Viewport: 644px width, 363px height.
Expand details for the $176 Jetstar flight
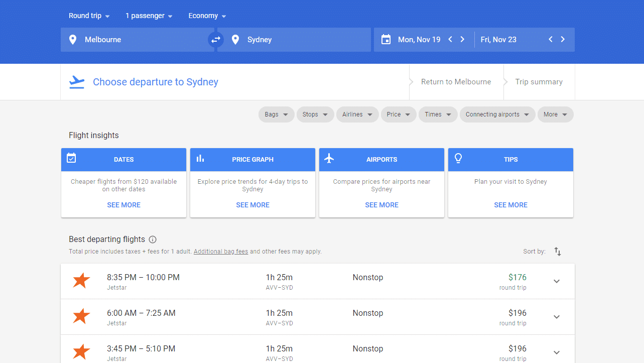point(557,282)
